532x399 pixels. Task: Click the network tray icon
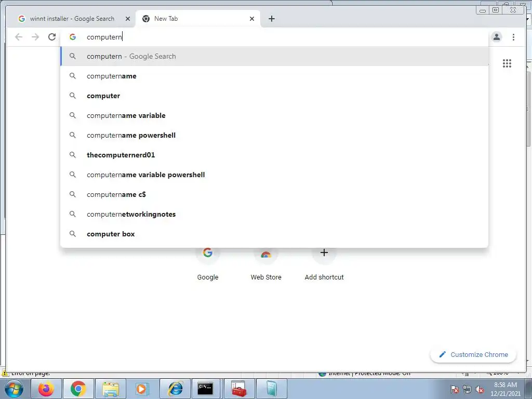[x=467, y=390]
